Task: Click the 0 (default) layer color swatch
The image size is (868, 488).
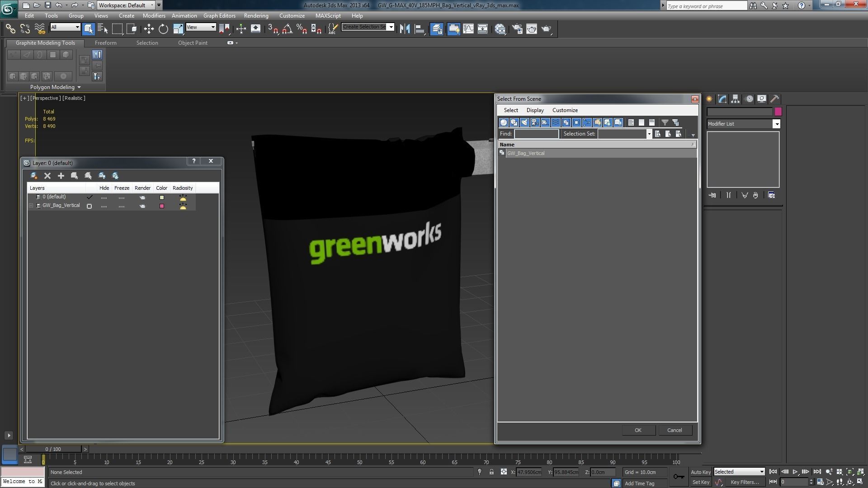Action: tap(161, 197)
